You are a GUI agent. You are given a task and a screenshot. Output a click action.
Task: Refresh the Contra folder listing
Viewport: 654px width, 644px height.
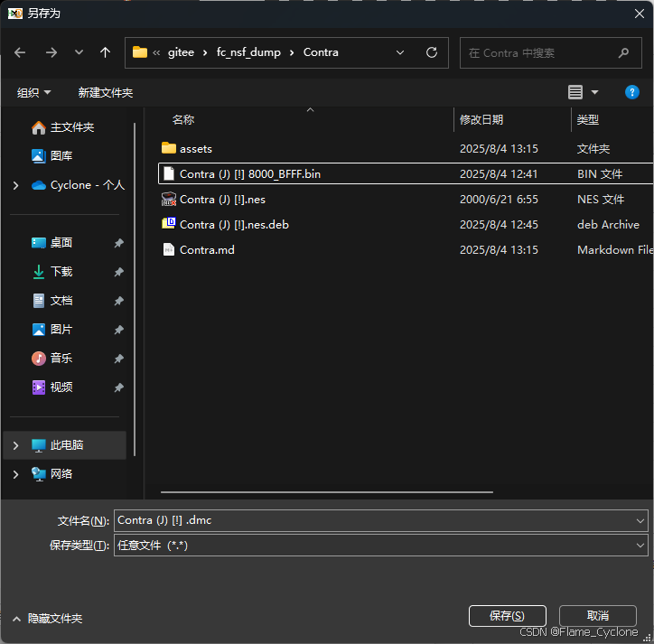point(432,52)
